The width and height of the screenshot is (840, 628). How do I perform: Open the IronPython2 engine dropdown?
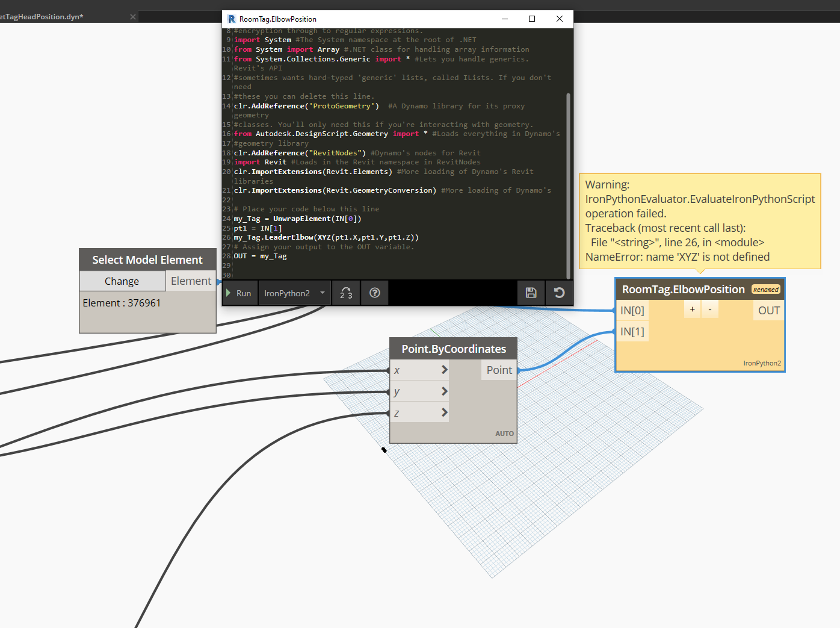[x=295, y=293]
